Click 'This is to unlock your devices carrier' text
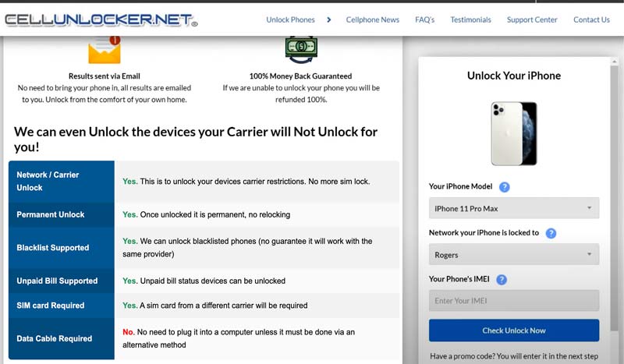The image size is (624, 364). point(255,182)
